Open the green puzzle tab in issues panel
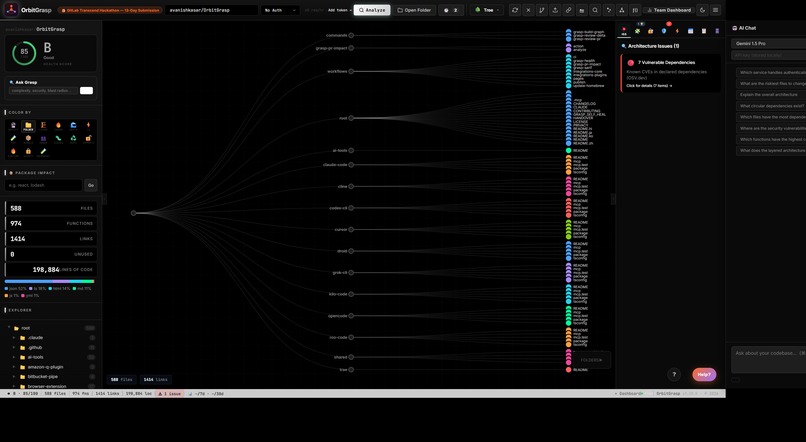Screen dimensions: 806x442 (x=637, y=31)
